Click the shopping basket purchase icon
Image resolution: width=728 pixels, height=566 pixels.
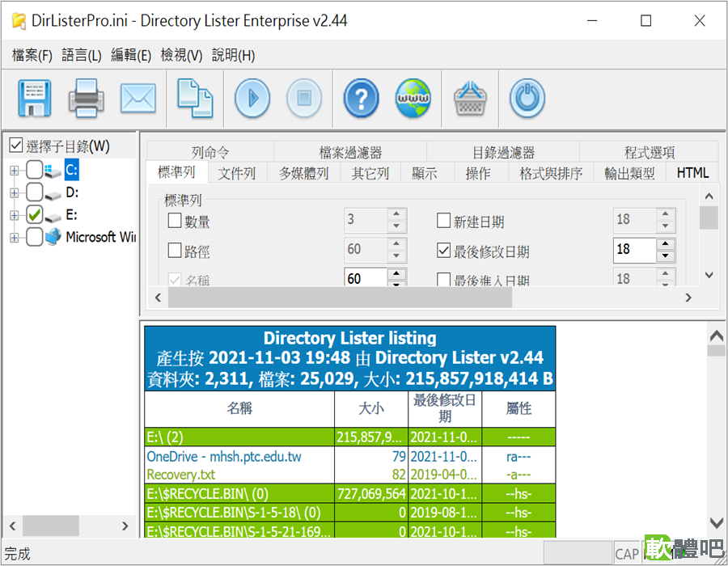coord(470,99)
